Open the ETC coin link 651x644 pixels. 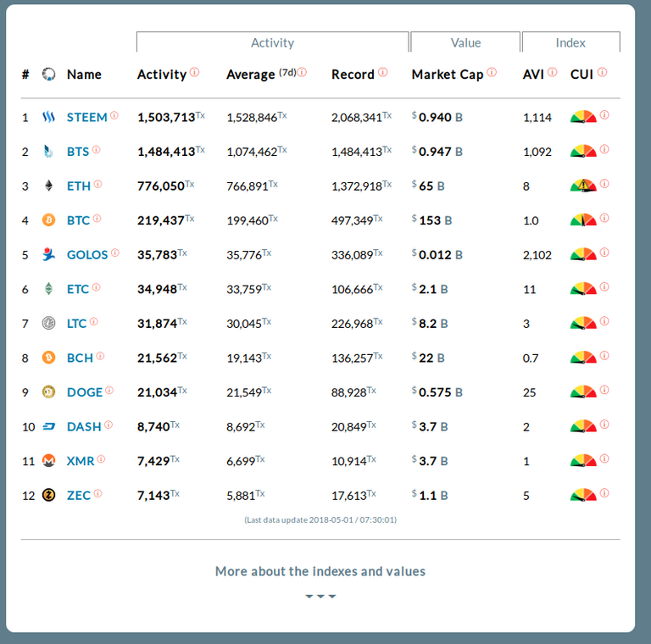click(78, 289)
